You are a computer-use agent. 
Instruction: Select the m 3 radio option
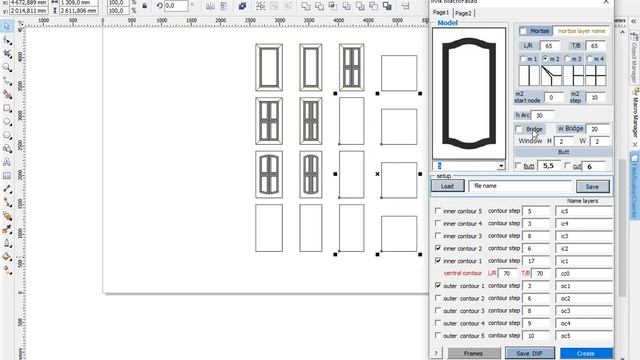pyautogui.click(x=567, y=59)
